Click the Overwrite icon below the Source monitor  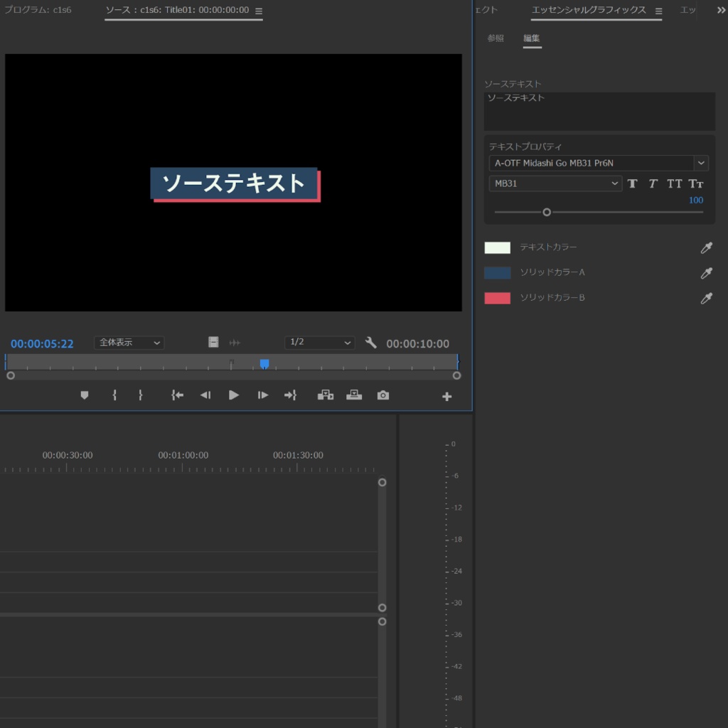[354, 395]
